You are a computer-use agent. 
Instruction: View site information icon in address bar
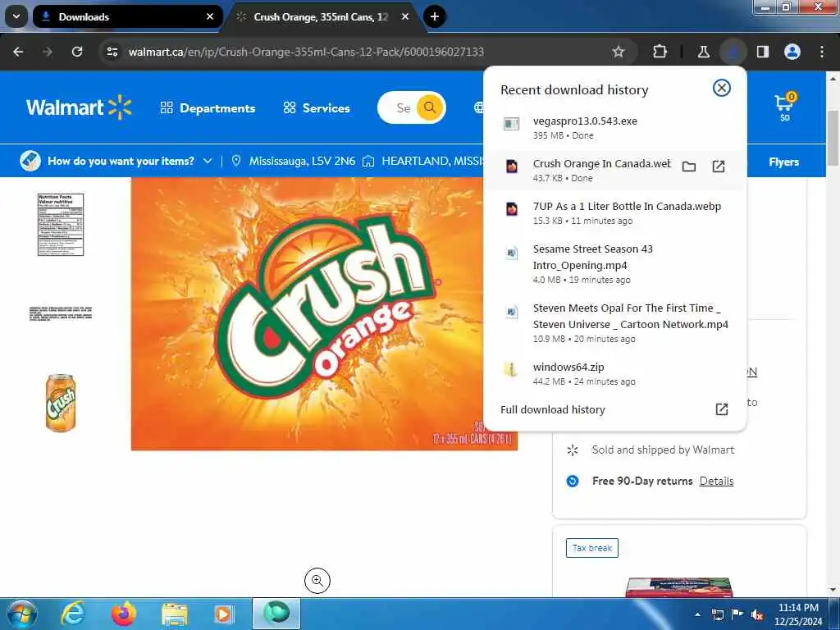(112, 52)
